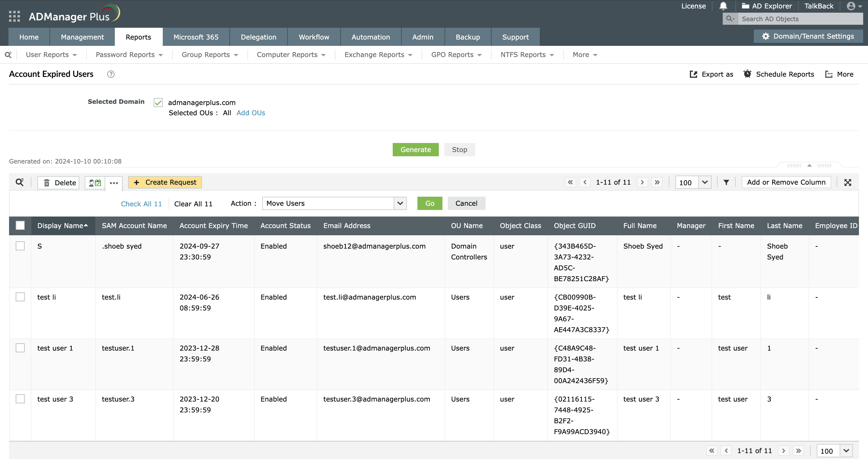Image resolution: width=868 pixels, height=470 pixels.
Task: Click the Add OUs link
Action: [250, 113]
